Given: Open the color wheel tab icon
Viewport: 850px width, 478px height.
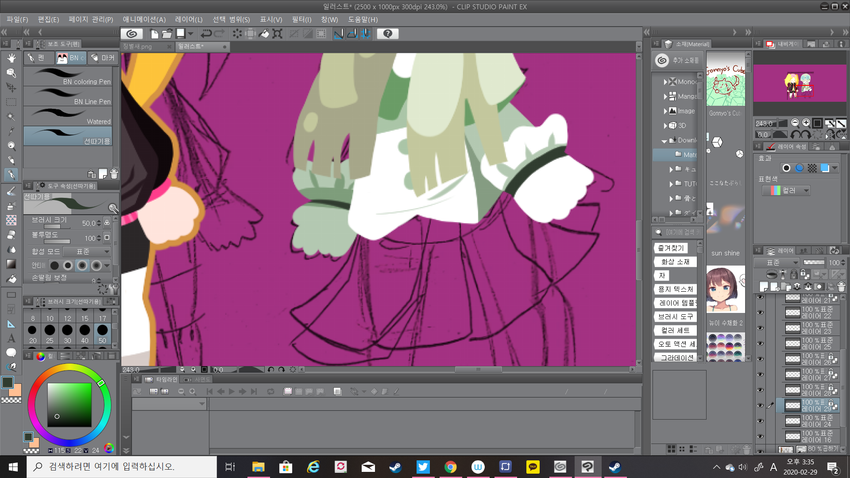Looking at the screenshot, I should click(x=41, y=356).
